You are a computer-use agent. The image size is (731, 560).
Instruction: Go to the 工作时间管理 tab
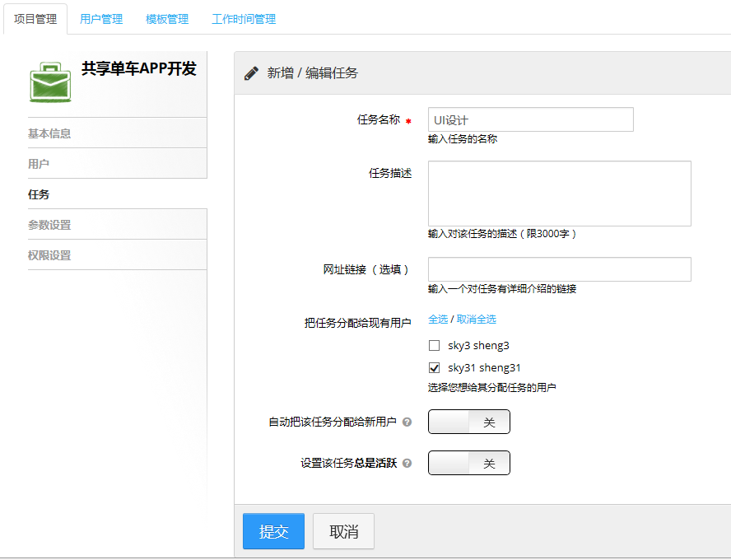pos(244,19)
